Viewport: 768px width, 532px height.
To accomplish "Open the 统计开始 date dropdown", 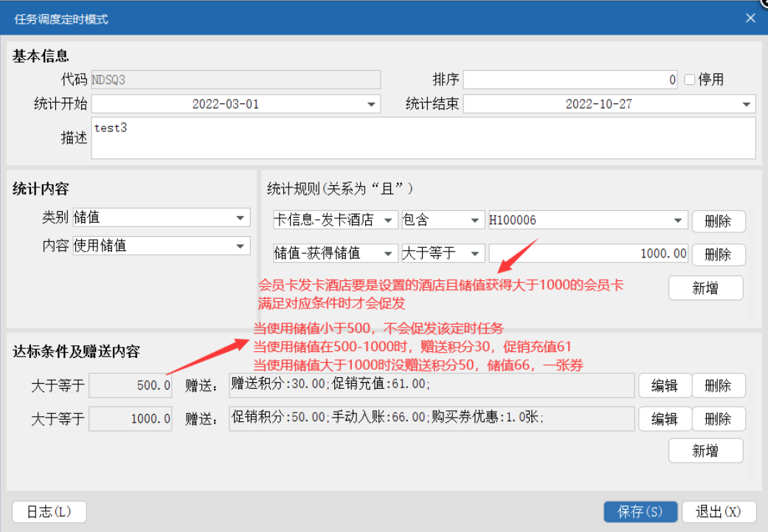I will pos(372,105).
